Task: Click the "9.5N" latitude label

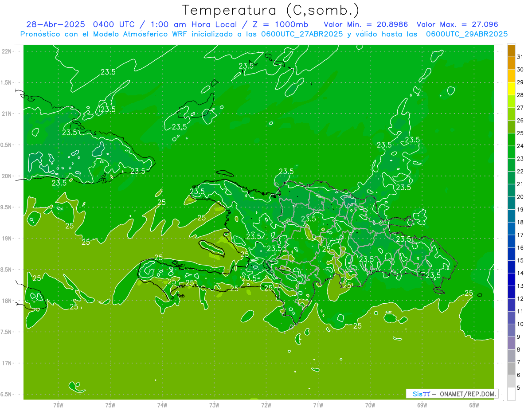Action: click(6, 207)
